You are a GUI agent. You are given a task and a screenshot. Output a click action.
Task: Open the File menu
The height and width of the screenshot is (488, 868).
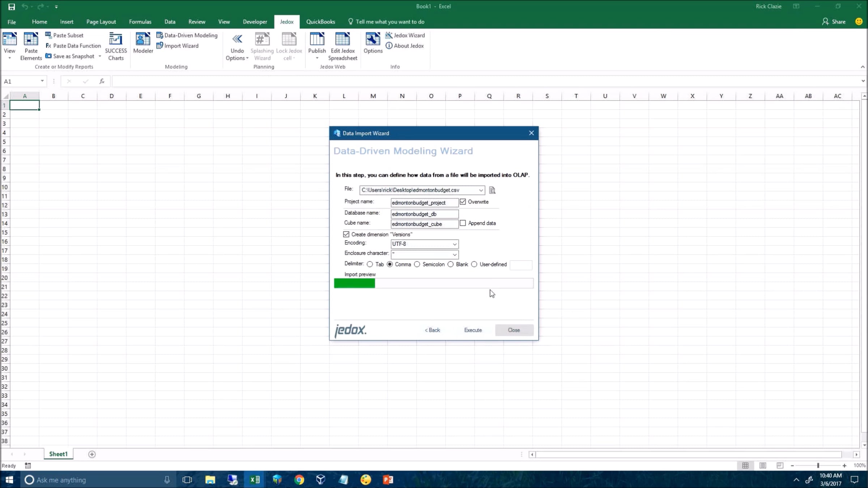12,22
